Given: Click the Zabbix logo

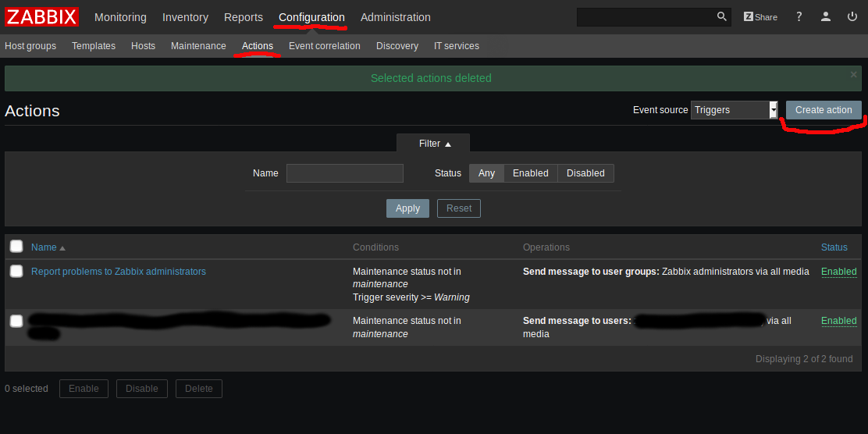Looking at the screenshot, I should [42, 17].
